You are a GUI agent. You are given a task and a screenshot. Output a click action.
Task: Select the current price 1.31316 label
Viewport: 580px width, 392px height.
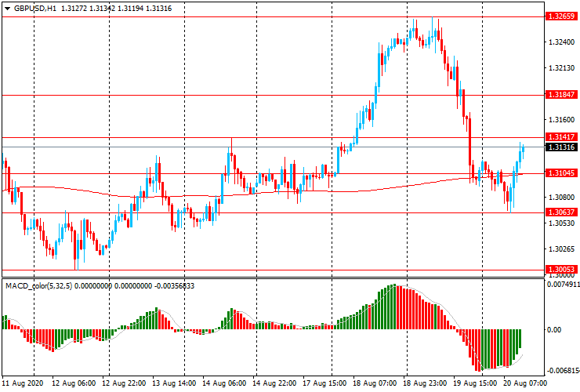click(561, 147)
